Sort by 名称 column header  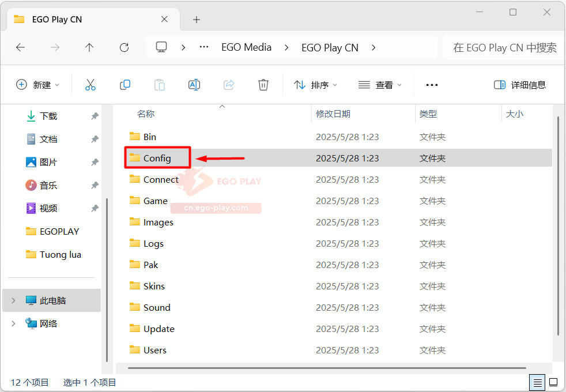[146, 114]
